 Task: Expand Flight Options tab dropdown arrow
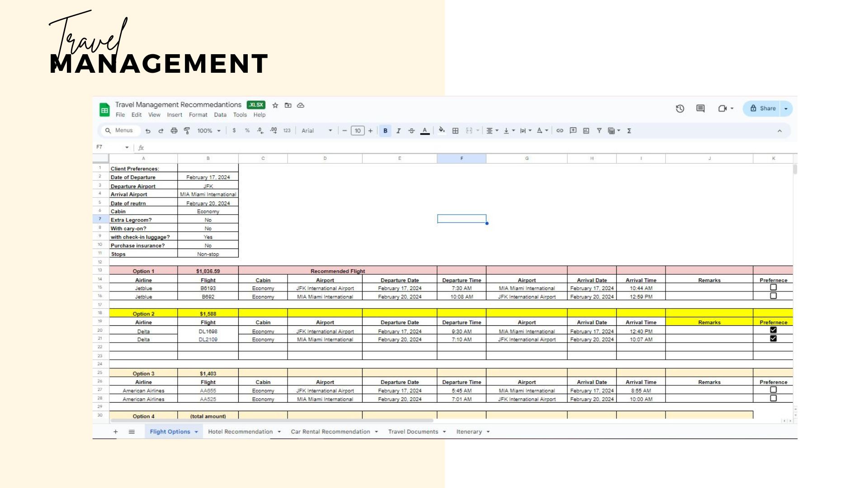(x=196, y=432)
